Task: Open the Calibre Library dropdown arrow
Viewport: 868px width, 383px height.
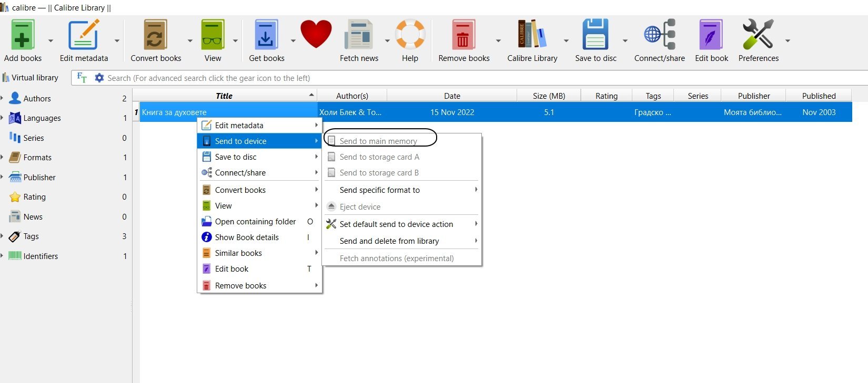Action: point(566,40)
